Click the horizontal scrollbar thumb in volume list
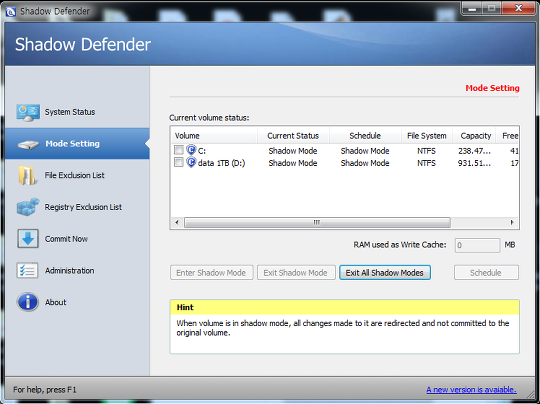The image size is (540, 404). [317, 222]
